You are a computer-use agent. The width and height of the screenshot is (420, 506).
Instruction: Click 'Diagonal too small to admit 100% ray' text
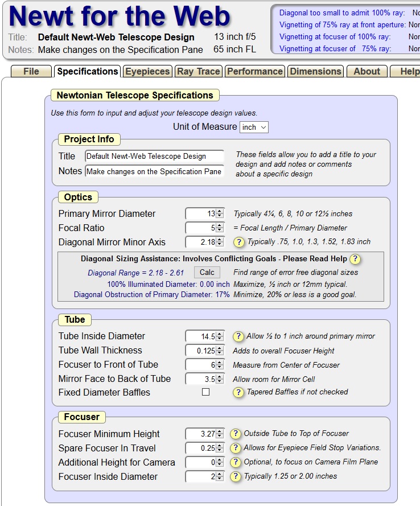coord(342,13)
